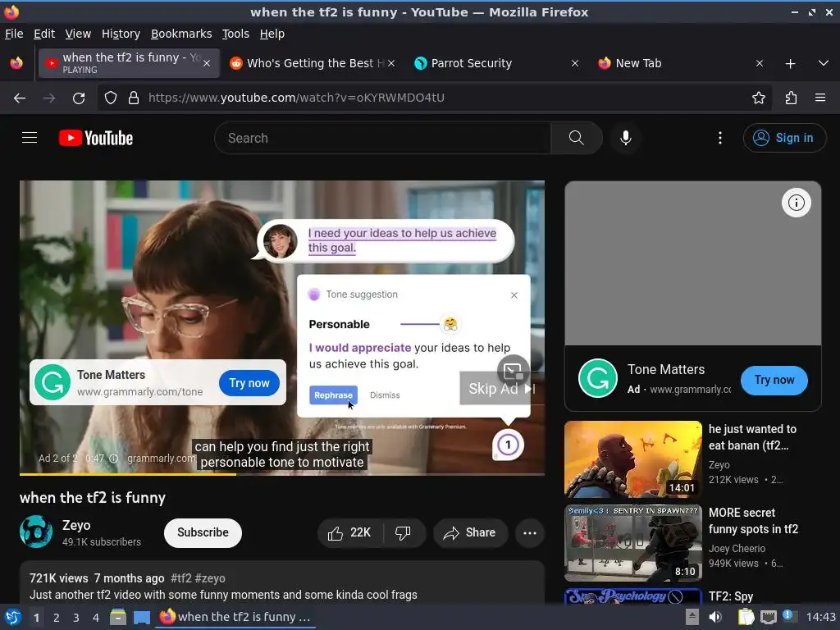The height and width of the screenshot is (630, 840).
Task: Click the 14:43 clock in tray
Action: click(x=820, y=617)
